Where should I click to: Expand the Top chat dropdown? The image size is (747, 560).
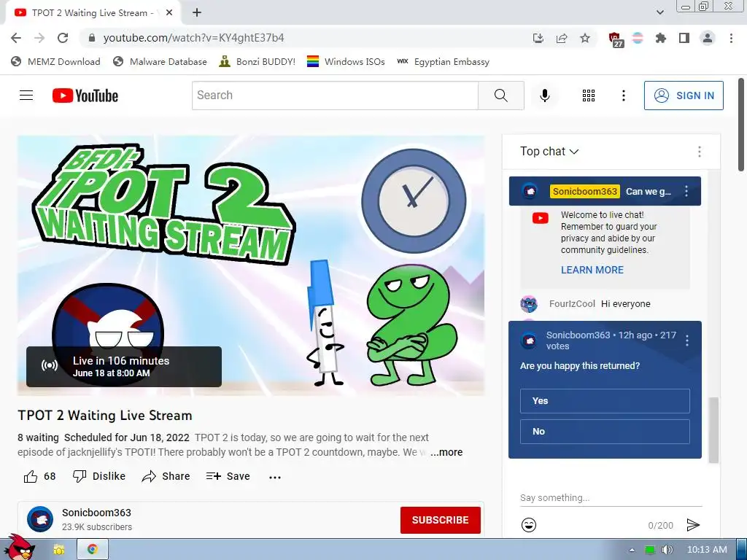point(549,152)
